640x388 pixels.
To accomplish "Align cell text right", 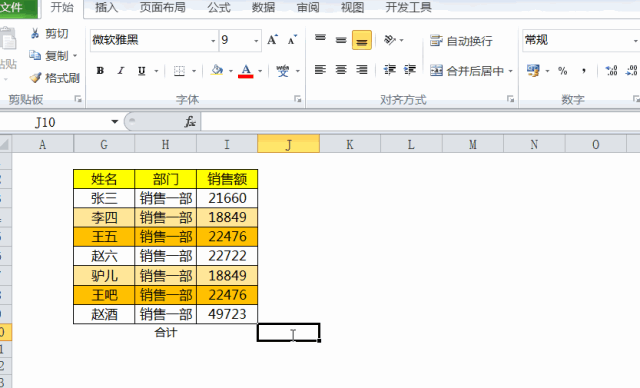I will tap(362, 70).
